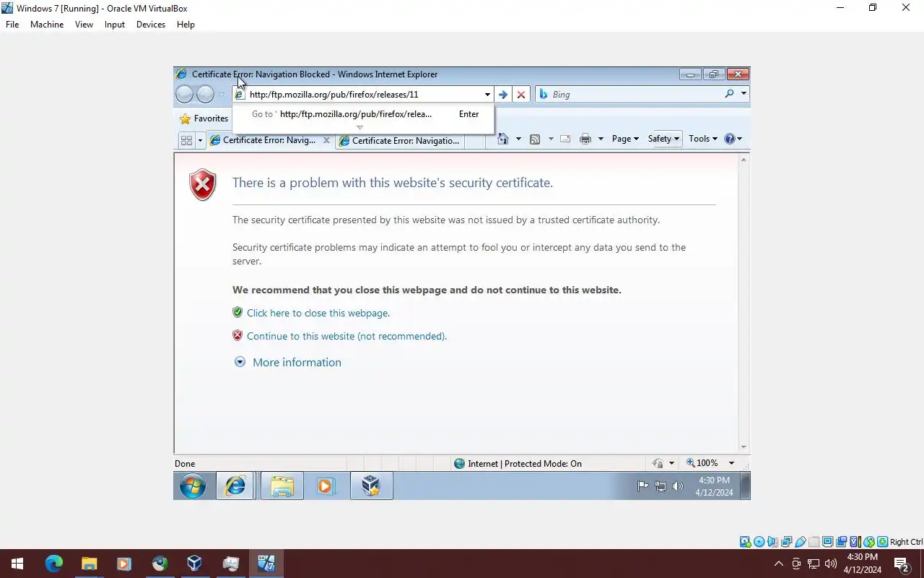Open the Favorites star button
924x578 pixels.
(x=204, y=118)
